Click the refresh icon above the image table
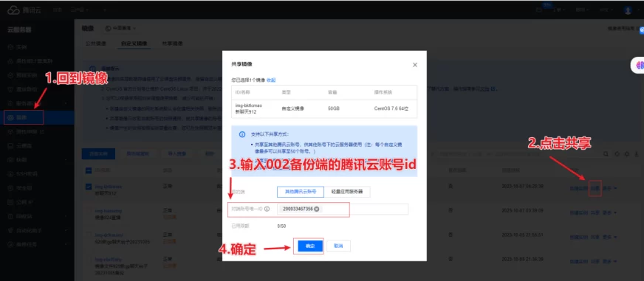644x281 pixels. (617, 154)
